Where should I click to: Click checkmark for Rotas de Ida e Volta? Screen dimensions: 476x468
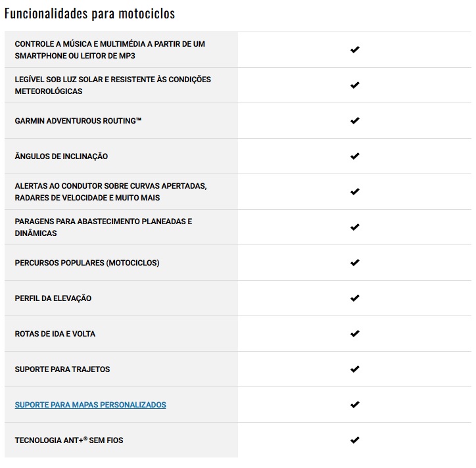[355, 333]
